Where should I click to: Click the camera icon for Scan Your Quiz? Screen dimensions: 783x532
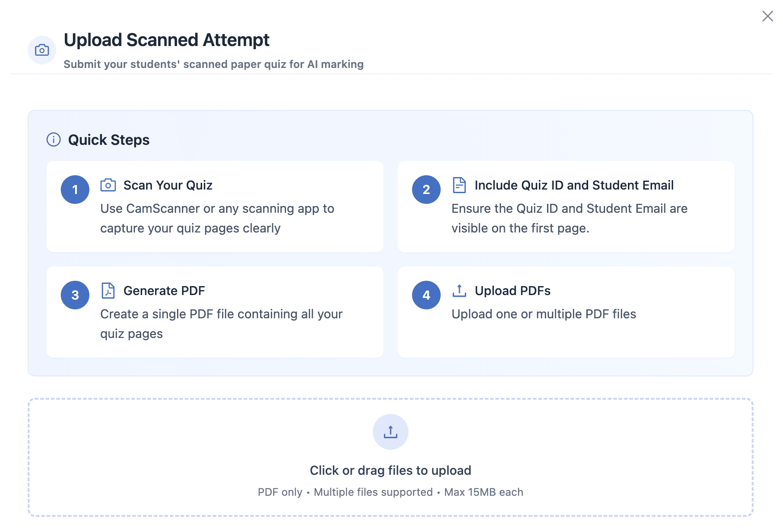pyautogui.click(x=108, y=185)
